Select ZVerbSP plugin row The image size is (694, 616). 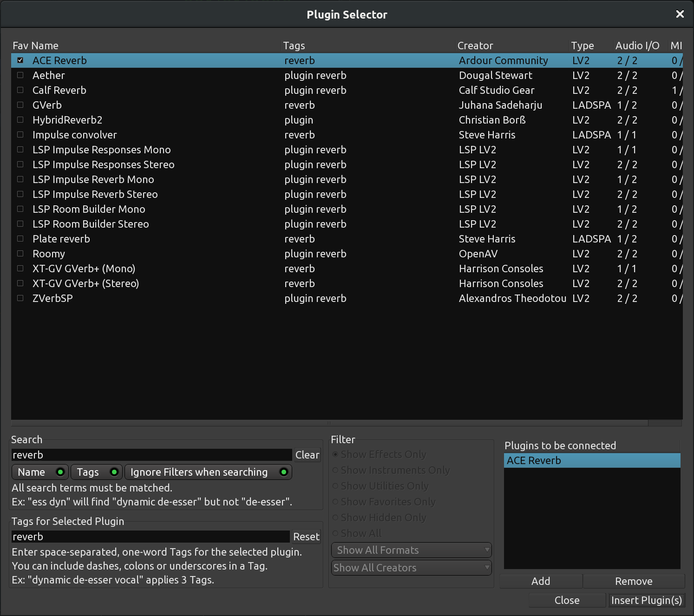(x=347, y=298)
